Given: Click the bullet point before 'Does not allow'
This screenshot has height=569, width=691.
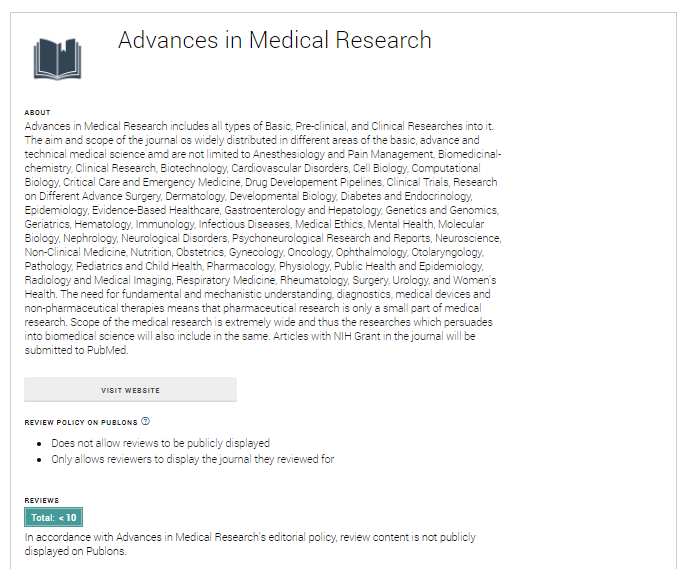Looking at the screenshot, I should (39, 443).
